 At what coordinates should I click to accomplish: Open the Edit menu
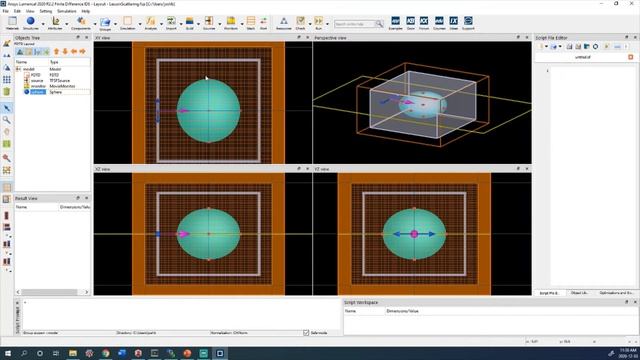coord(17,11)
